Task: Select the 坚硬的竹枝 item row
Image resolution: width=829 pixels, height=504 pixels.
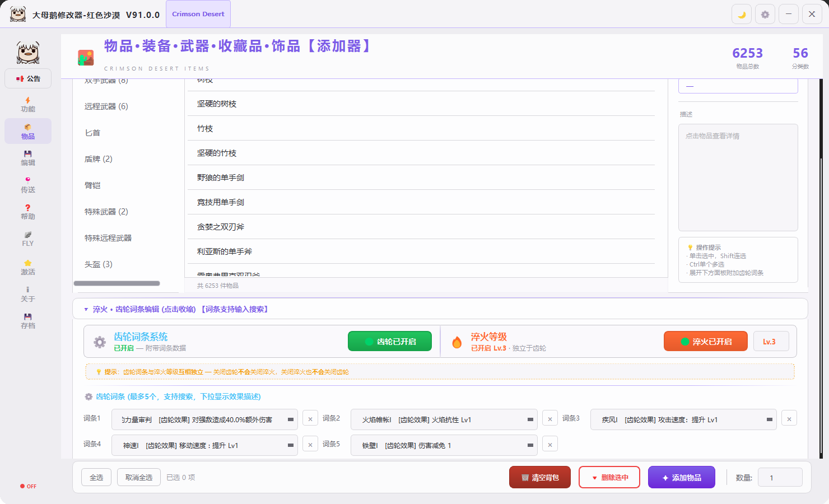Action: 421,153
